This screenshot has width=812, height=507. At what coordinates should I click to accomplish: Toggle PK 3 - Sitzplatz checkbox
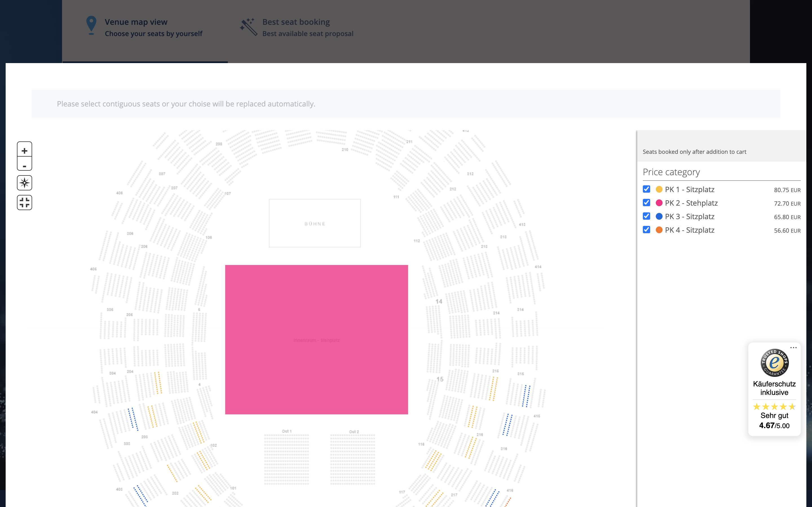[646, 216]
